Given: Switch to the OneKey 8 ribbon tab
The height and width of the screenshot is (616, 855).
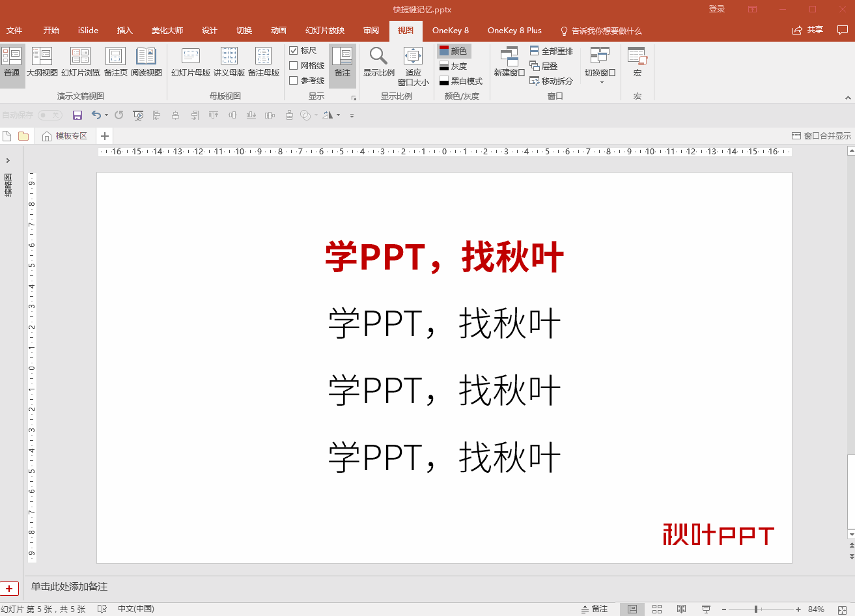Looking at the screenshot, I should 451,30.
